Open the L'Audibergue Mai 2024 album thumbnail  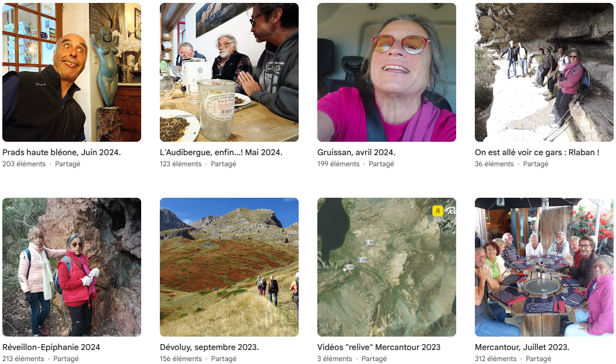(x=229, y=72)
